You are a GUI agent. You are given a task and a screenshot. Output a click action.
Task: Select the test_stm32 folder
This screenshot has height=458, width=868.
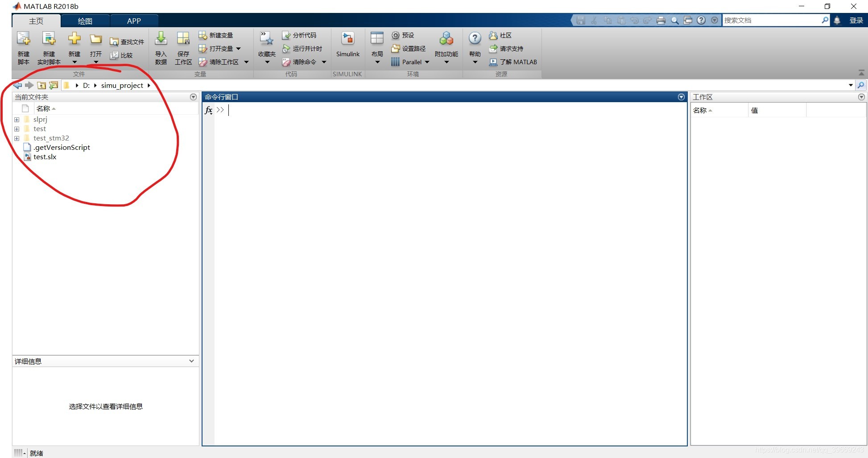tap(51, 138)
